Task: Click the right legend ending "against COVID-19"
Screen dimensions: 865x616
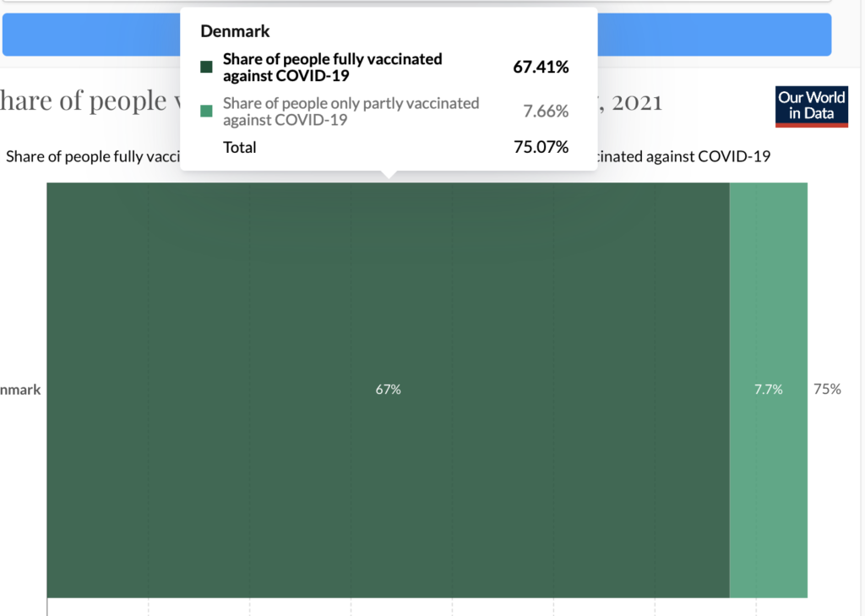Action: [x=684, y=157]
